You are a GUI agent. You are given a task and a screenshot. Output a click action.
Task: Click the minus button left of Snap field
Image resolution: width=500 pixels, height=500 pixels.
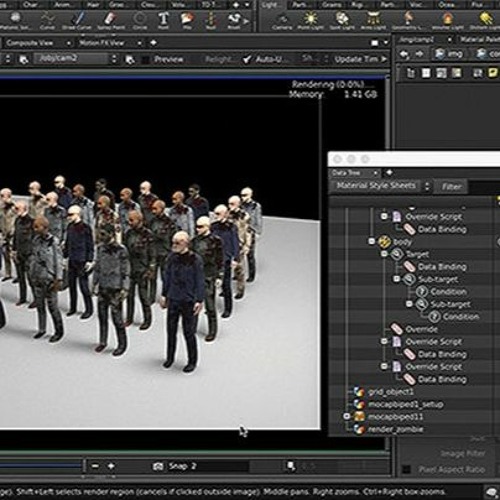pos(95,466)
